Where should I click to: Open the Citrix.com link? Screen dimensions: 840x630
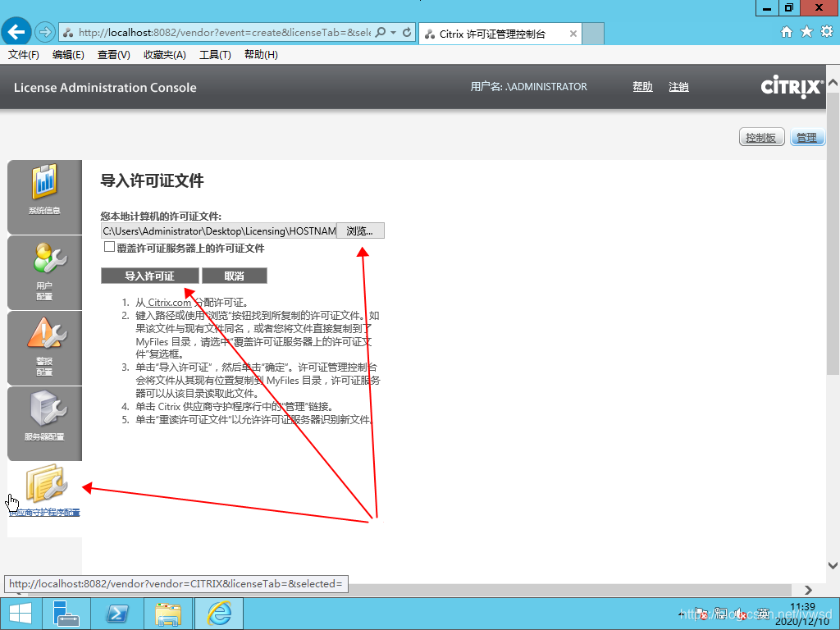tap(169, 303)
